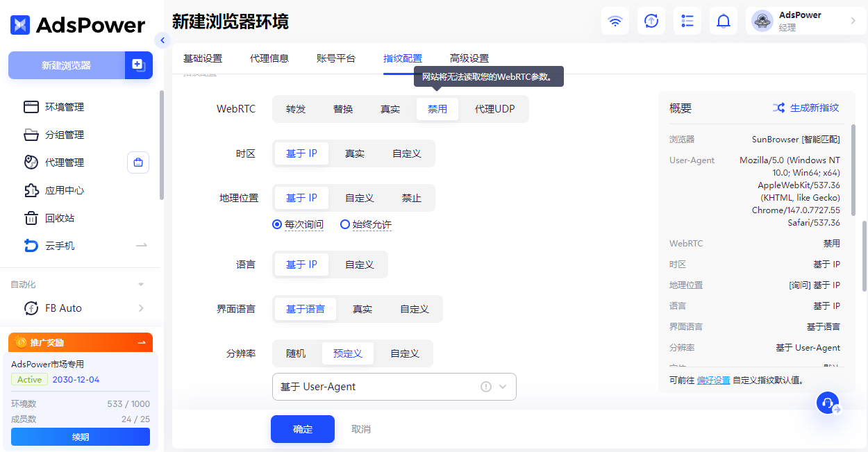Open the task list icon in header

pos(687,21)
